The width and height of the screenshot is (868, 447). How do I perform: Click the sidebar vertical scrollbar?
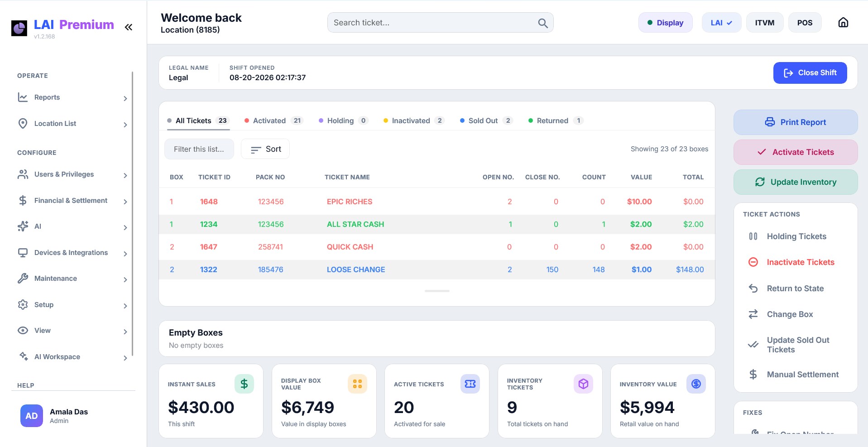point(132,214)
